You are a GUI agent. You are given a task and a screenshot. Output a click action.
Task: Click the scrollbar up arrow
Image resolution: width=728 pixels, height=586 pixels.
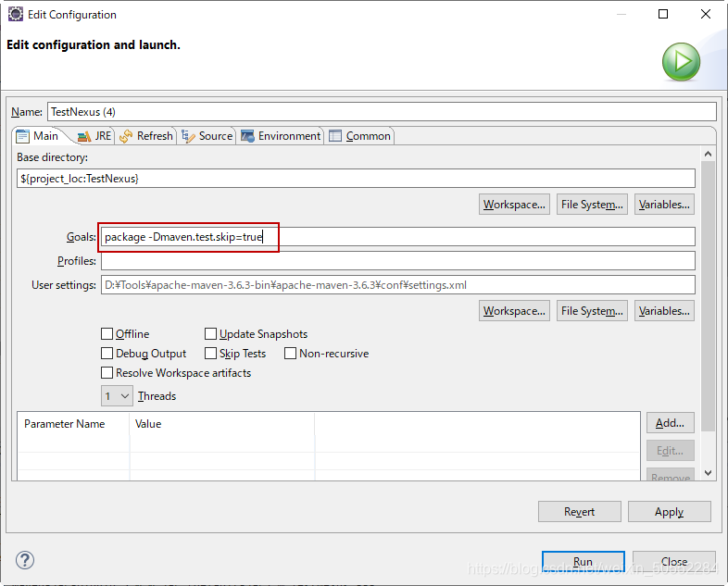(708, 154)
